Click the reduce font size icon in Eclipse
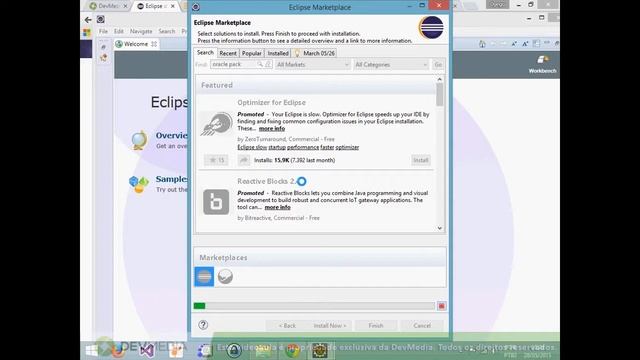The image size is (640, 360). [x=514, y=44]
